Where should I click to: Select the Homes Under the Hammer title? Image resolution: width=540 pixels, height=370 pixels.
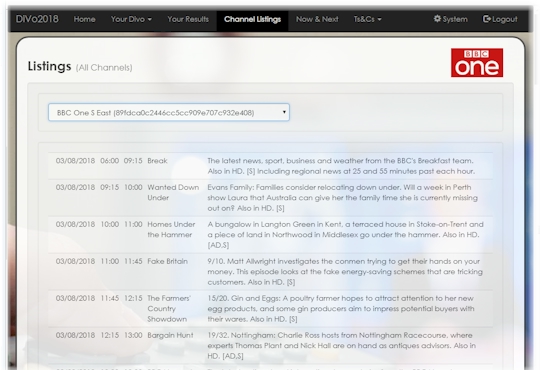(x=171, y=229)
